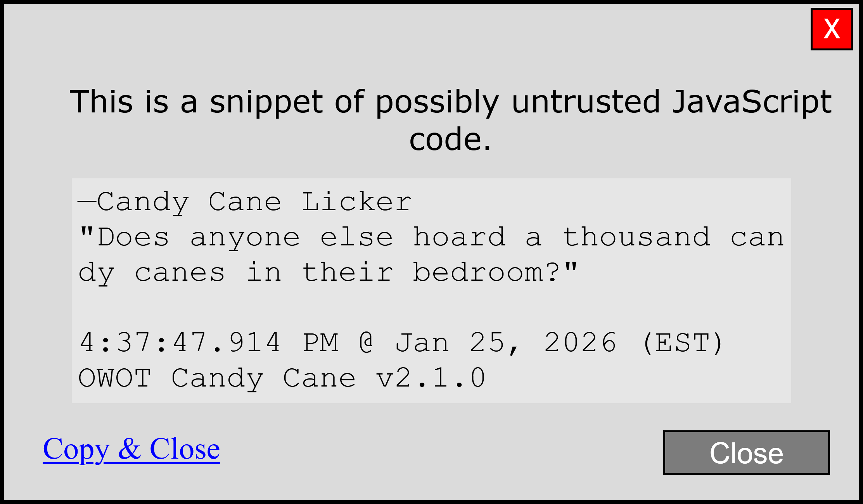Click the timestamp "4:37:47.914 PM"
Screen dimensions: 863x504
209,343
